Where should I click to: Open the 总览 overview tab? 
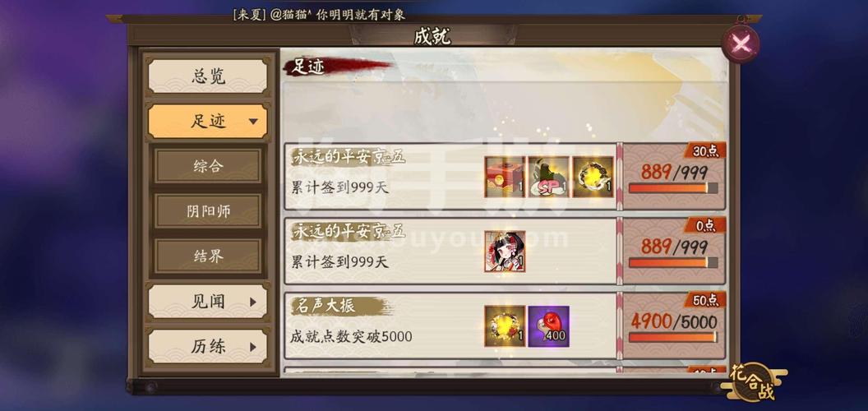[x=208, y=76]
